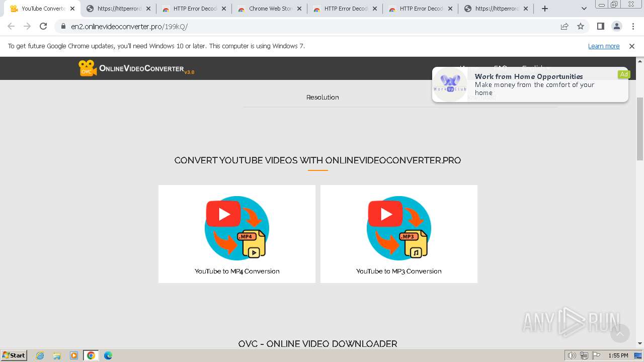Open Windows Media Player from the taskbar

[74, 355]
